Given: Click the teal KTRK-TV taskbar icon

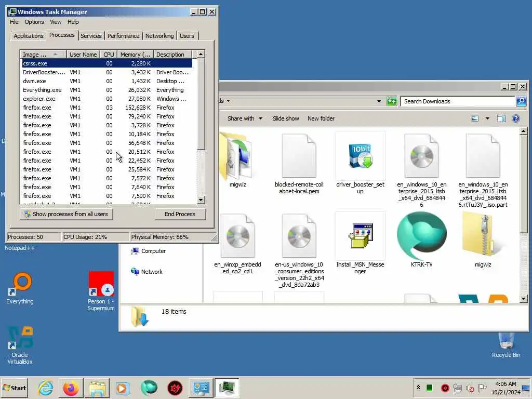Looking at the screenshot, I should (149, 388).
